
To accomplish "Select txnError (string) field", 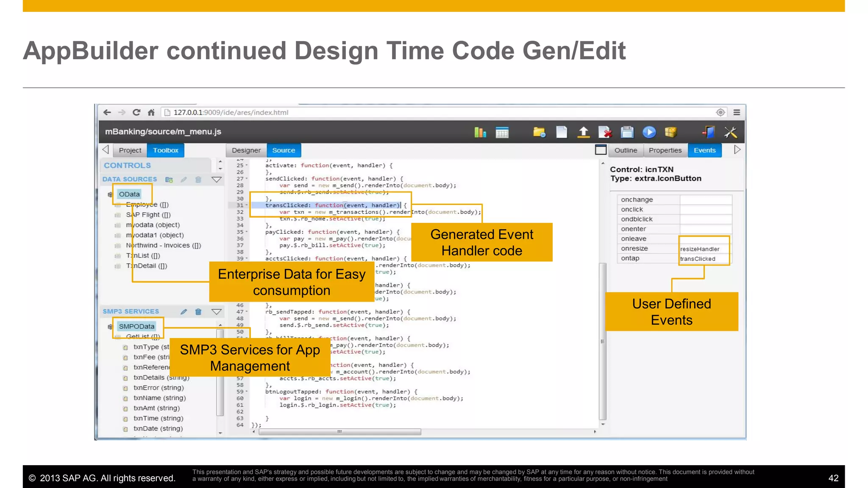I will coord(159,388).
